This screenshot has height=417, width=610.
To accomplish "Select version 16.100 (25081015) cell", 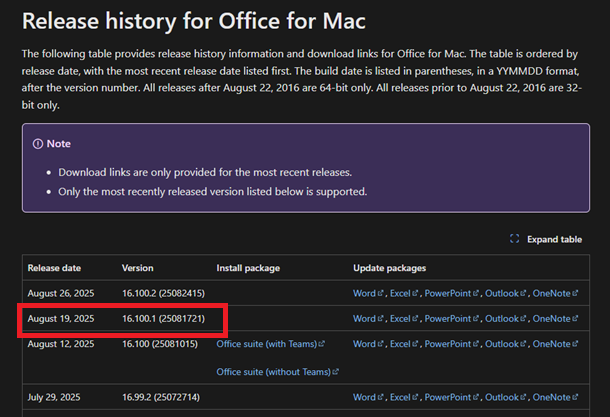I will 160,344.
